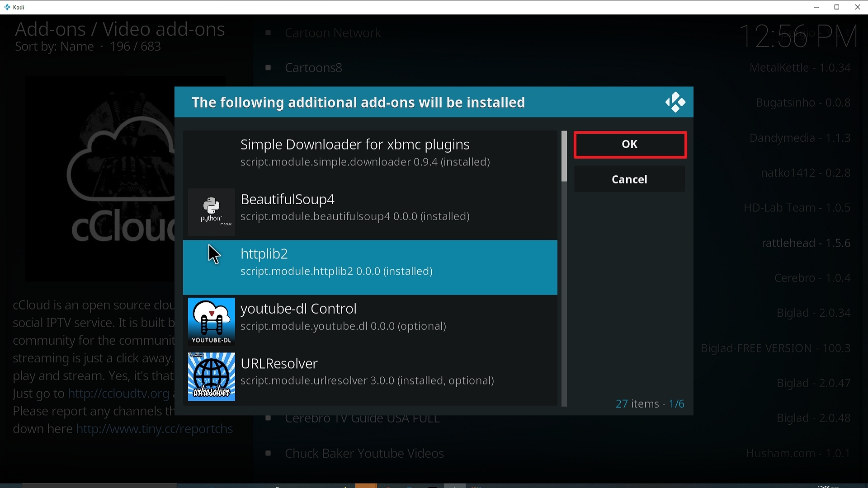
Task: Maximize the Kodi window
Action: point(837,7)
